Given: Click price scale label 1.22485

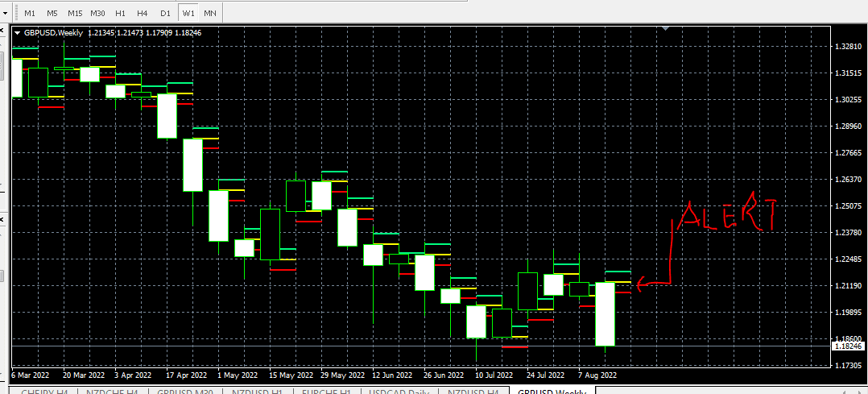Looking at the screenshot, I should (x=848, y=259).
